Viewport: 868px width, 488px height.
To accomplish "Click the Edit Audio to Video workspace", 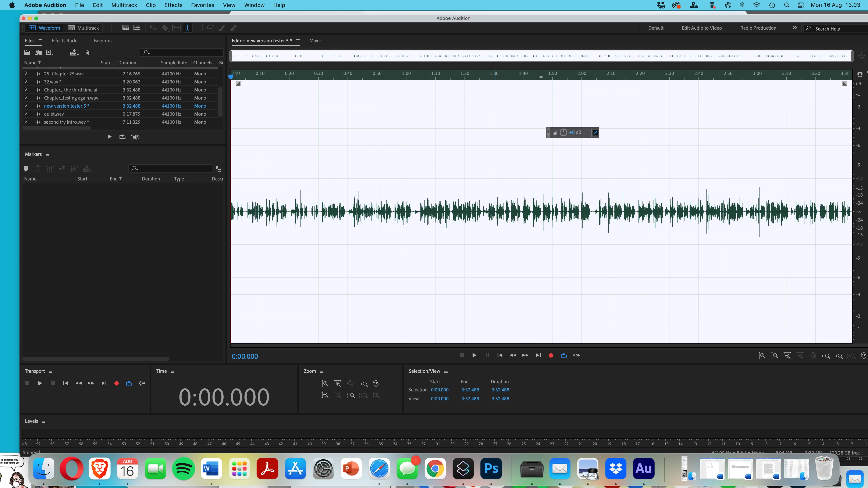I will click(702, 28).
